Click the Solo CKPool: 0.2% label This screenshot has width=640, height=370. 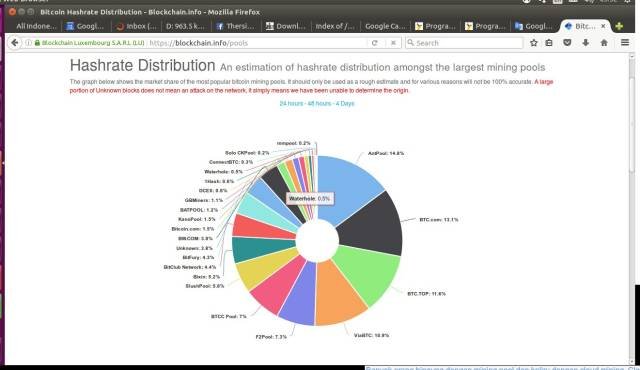point(247,153)
